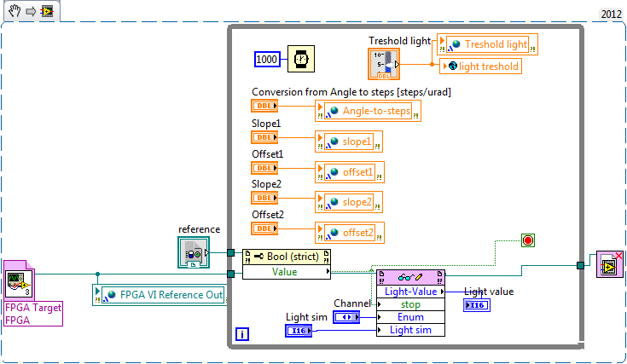Select the reference control terminal icon
Image resolution: width=627 pixels, height=364 pixels.
click(x=194, y=252)
